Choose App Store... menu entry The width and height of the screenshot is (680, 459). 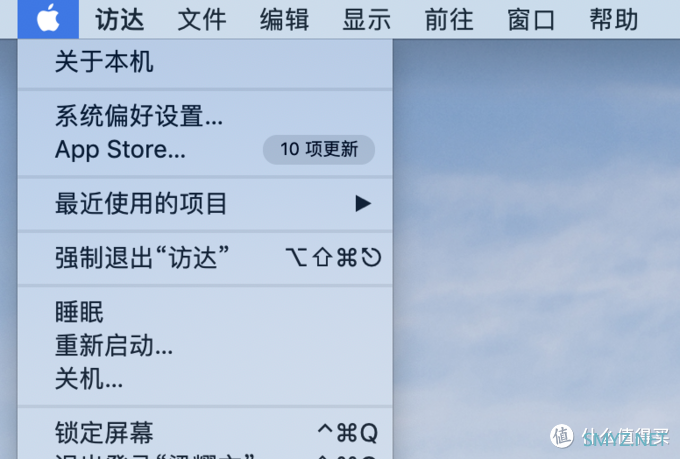pyautogui.click(x=205, y=150)
